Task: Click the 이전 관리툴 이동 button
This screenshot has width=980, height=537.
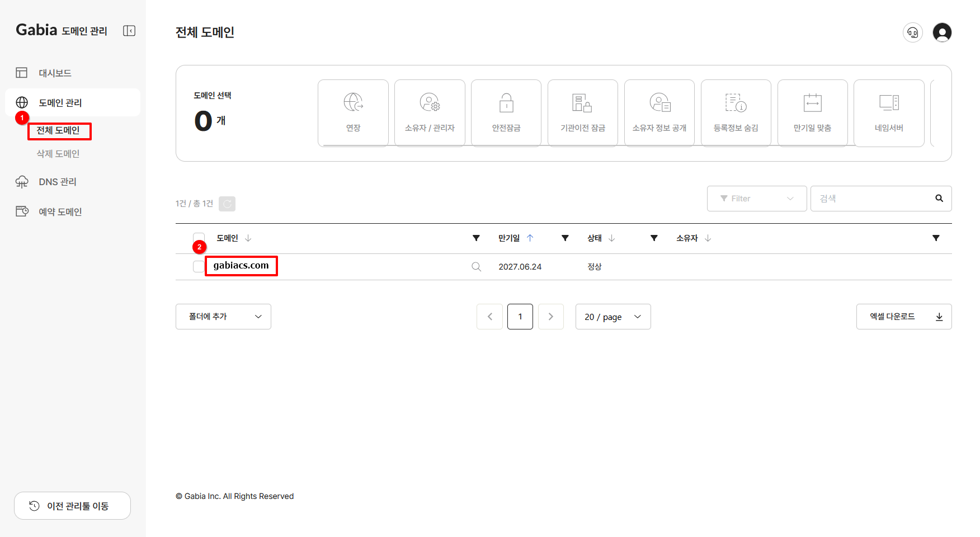Action: click(72, 506)
